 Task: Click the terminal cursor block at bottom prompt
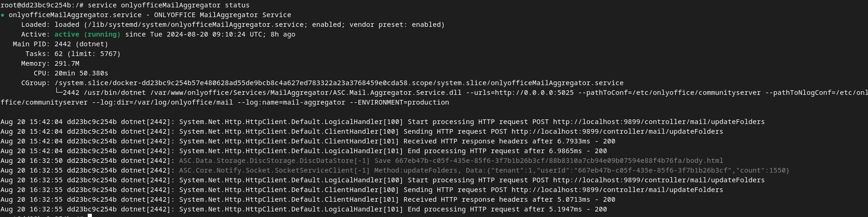90,215
